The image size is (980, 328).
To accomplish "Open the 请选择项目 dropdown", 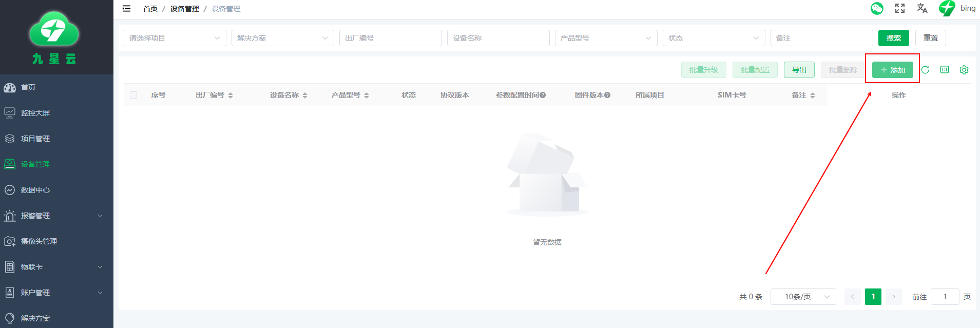I will click(175, 38).
